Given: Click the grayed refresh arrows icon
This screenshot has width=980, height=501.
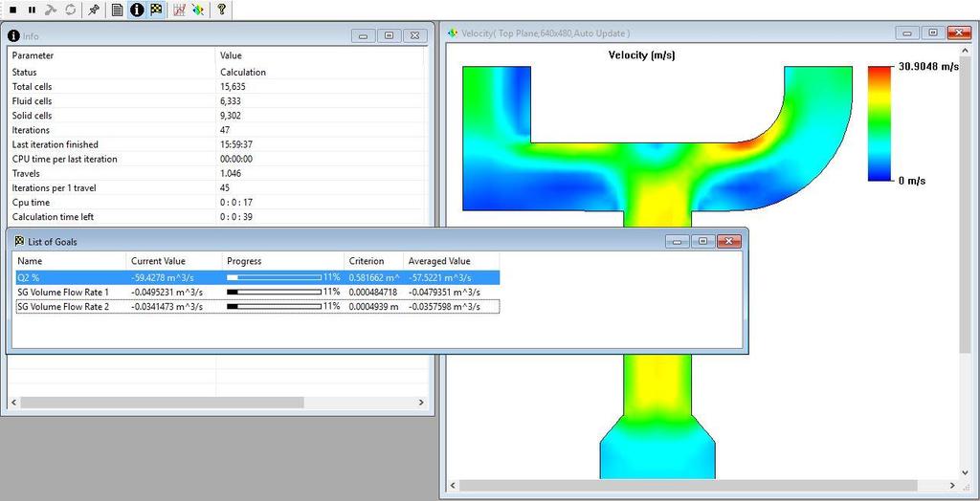Looking at the screenshot, I should (x=71, y=10).
